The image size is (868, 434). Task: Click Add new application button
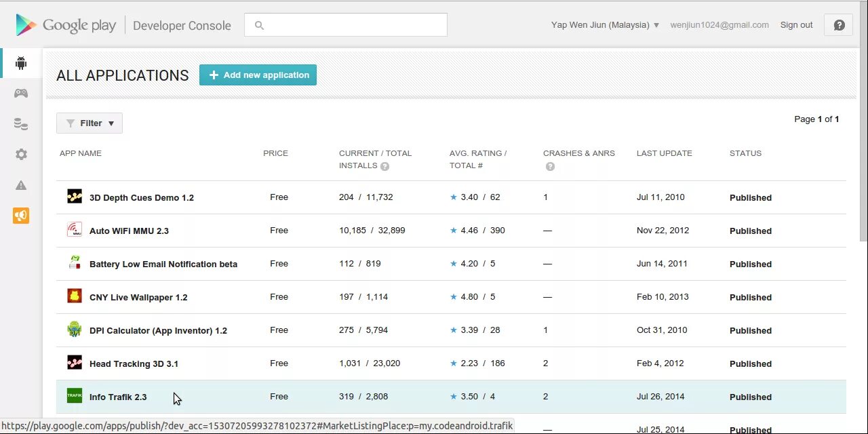258,75
